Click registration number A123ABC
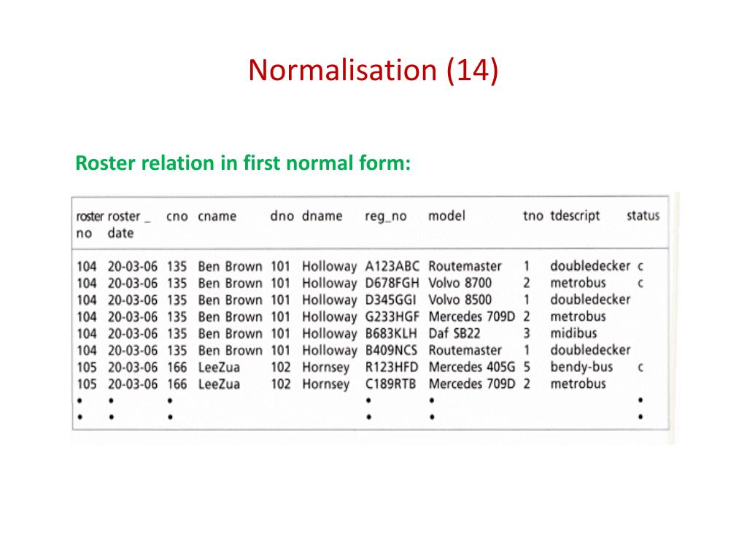 (x=392, y=266)
